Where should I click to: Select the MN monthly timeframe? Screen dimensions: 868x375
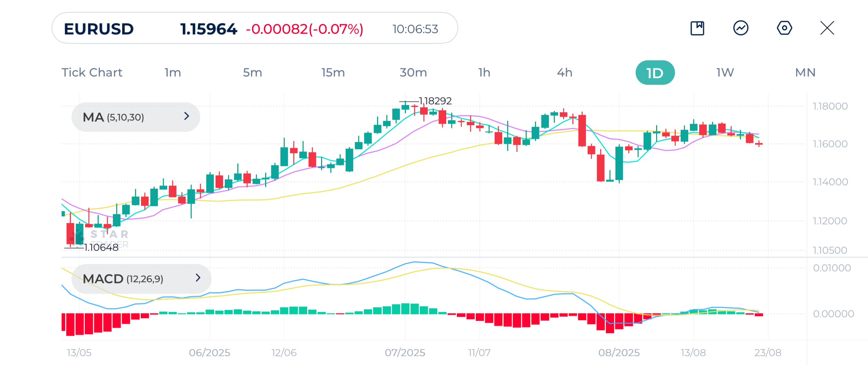(805, 73)
